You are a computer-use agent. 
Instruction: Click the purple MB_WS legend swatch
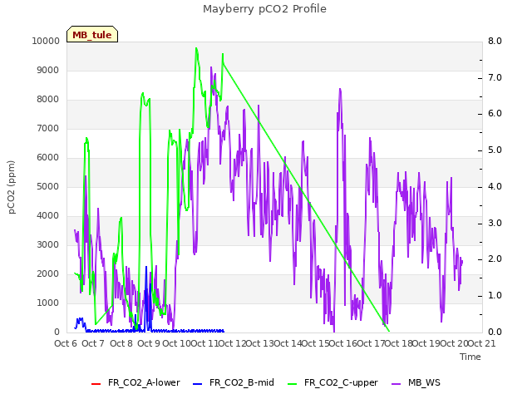pos(397,384)
